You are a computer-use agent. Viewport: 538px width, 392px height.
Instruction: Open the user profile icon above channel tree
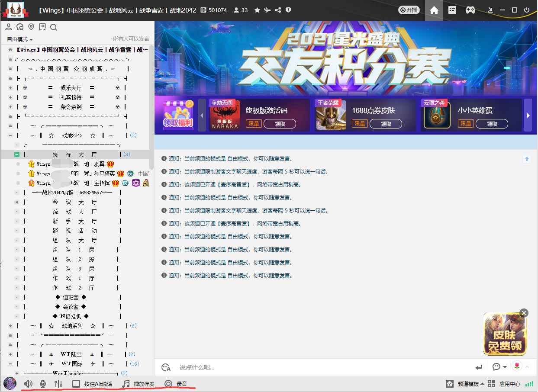pos(9,27)
